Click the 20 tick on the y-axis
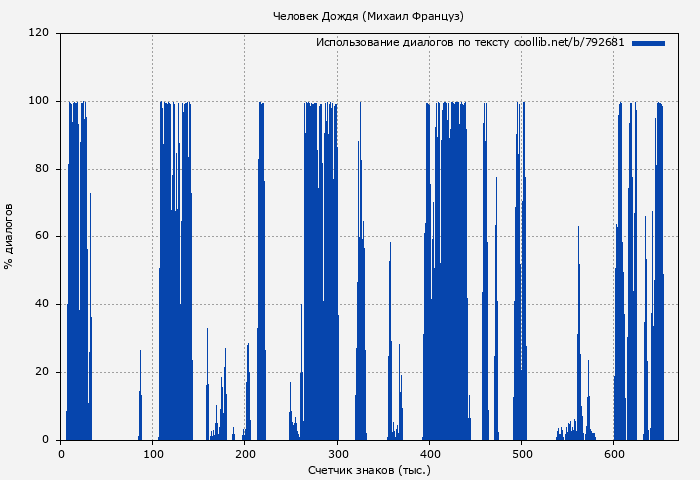700x480 pixels. click(x=42, y=373)
